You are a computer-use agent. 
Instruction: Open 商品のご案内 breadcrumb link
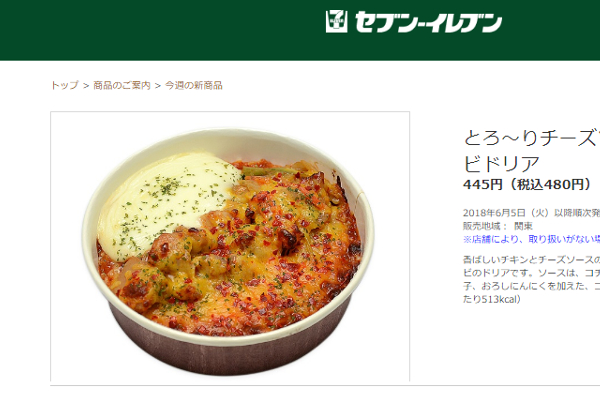(x=122, y=85)
